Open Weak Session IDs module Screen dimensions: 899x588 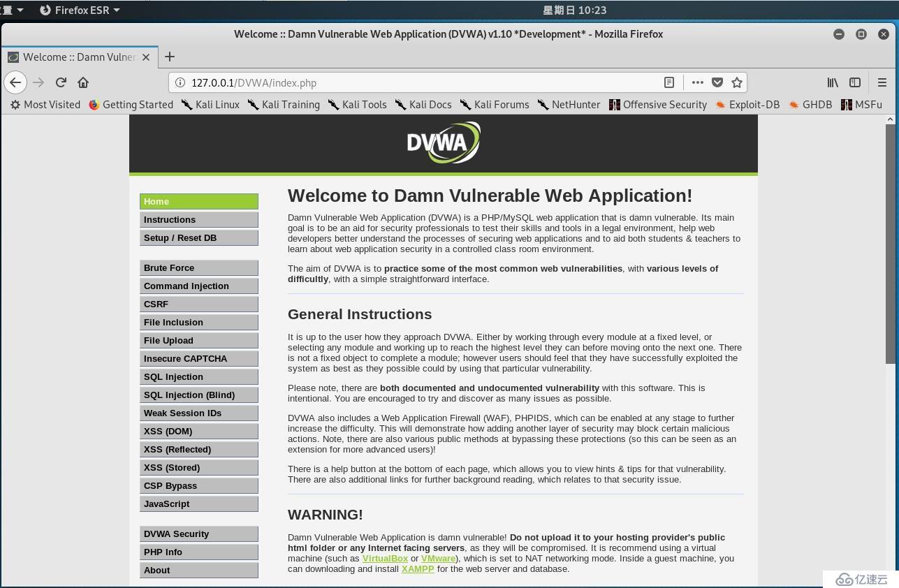199,413
